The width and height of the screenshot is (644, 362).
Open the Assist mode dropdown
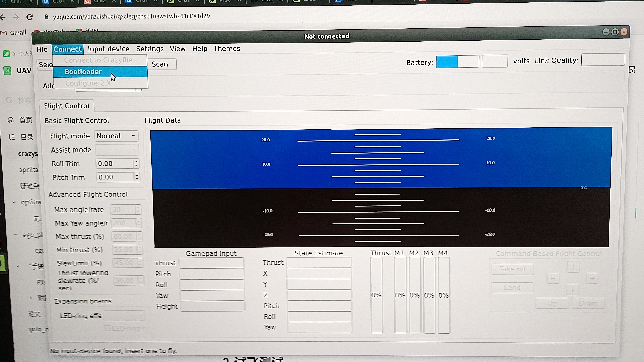point(116,150)
